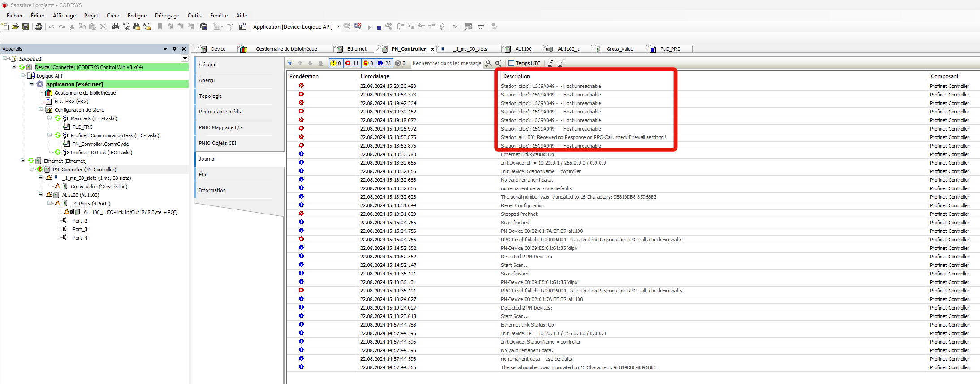The height and width of the screenshot is (384, 980).
Task: Click the Print toolbar icon
Action: (39, 27)
